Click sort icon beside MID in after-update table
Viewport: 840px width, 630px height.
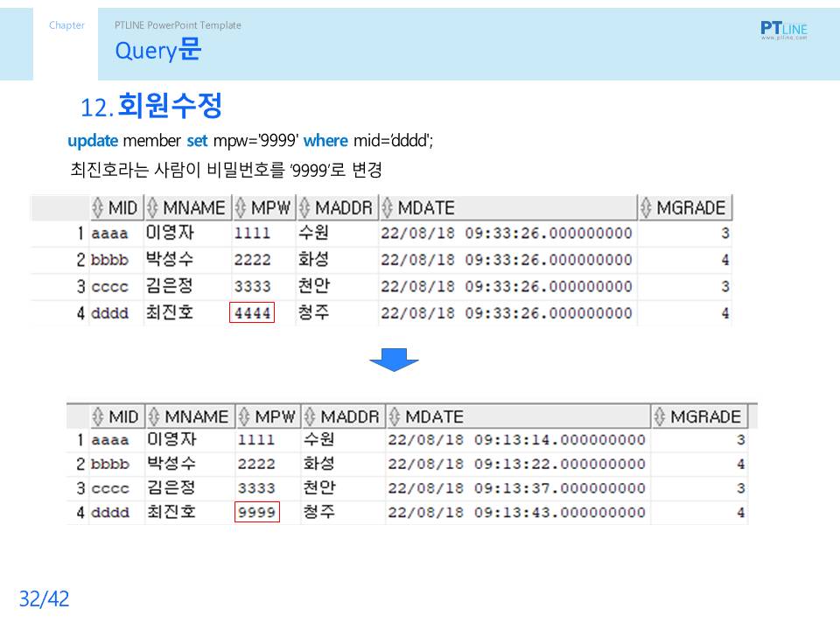[97, 416]
